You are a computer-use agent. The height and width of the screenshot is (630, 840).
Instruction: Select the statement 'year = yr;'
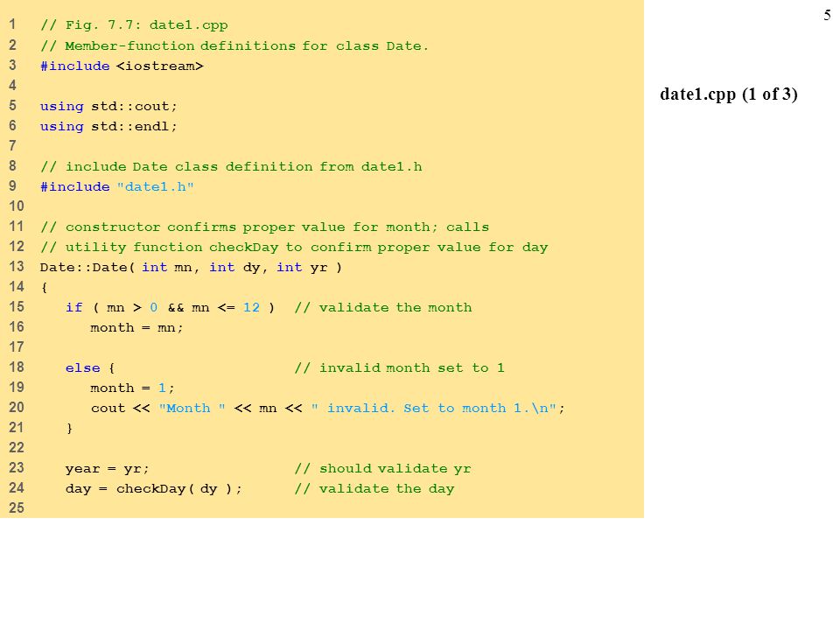point(107,469)
